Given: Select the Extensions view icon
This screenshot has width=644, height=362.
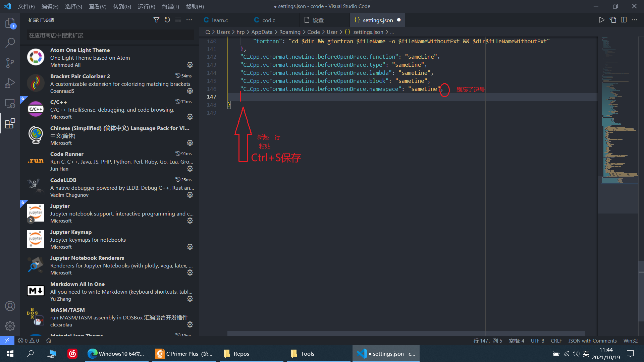Looking at the screenshot, I should 10,123.
